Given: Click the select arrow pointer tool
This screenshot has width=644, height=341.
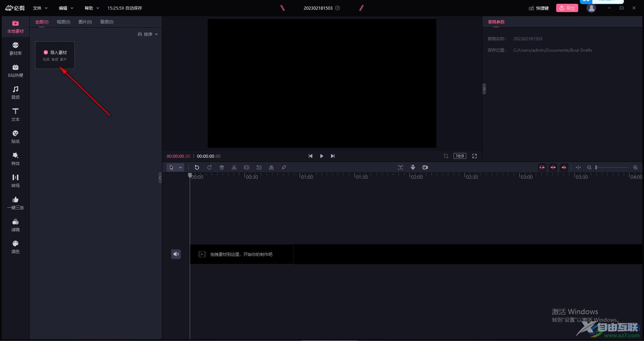Looking at the screenshot, I should pyautogui.click(x=172, y=167).
